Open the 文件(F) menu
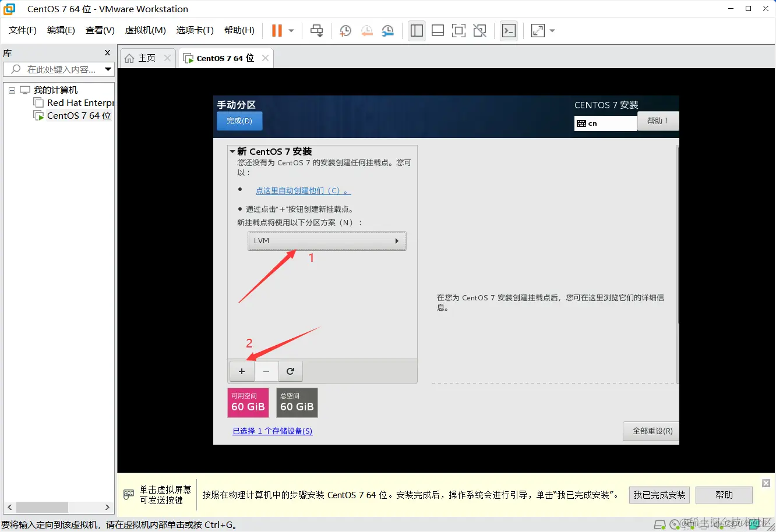This screenshot has height=532, width=776. tap(23, 30)
